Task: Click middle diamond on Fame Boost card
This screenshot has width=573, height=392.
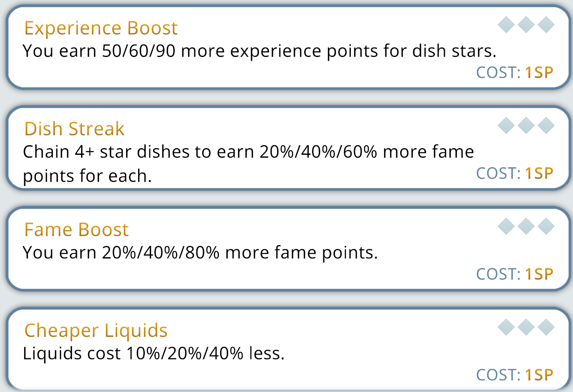Action: [x=526, y=226]
